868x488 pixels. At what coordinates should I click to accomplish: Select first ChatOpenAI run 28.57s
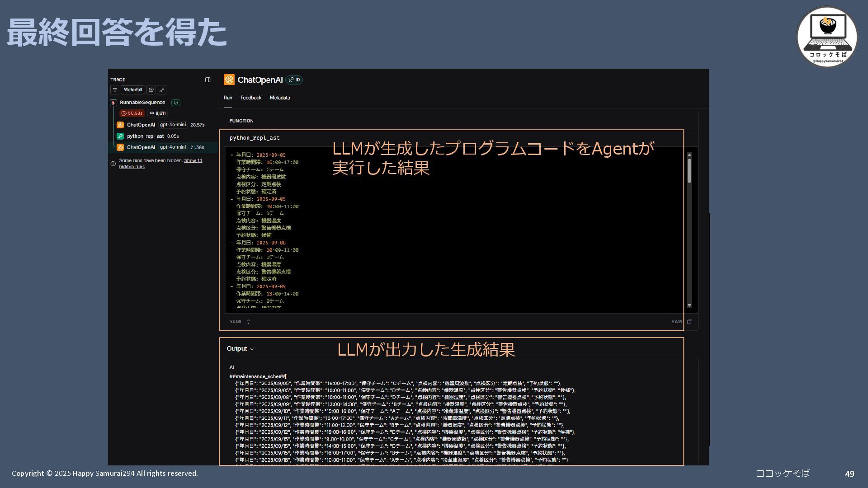coord(141,125)
